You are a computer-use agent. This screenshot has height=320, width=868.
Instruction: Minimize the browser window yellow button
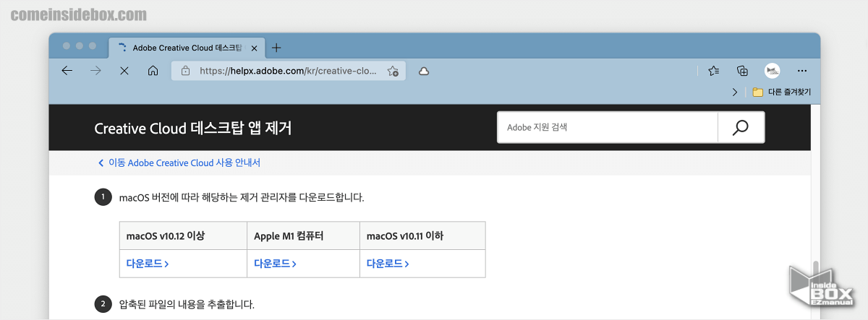(x=80, y=46)
